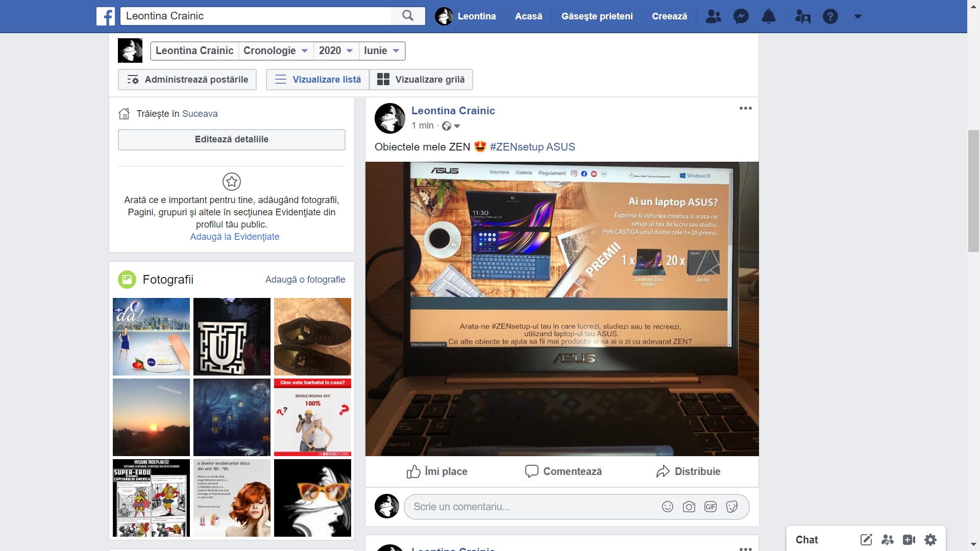980x551 pixels.
Task: Open Găsește prieteni in top navigation
Action: coord(597,16)
